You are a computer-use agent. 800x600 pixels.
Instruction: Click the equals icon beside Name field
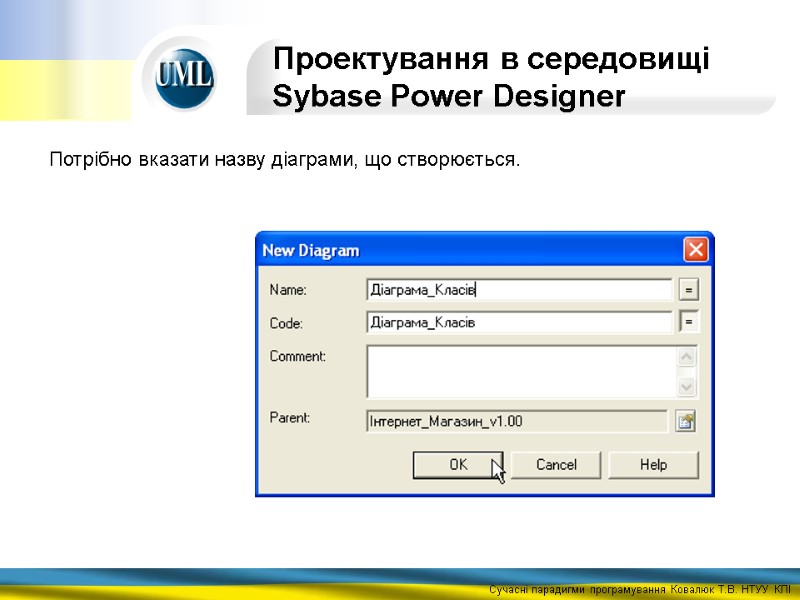[689, 289]
